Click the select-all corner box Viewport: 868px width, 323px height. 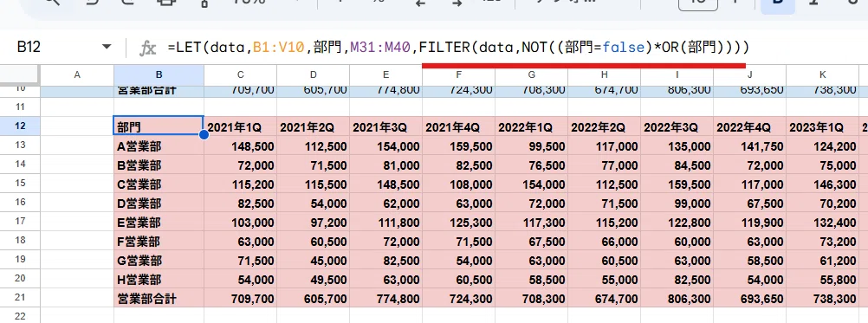[20, 74]
